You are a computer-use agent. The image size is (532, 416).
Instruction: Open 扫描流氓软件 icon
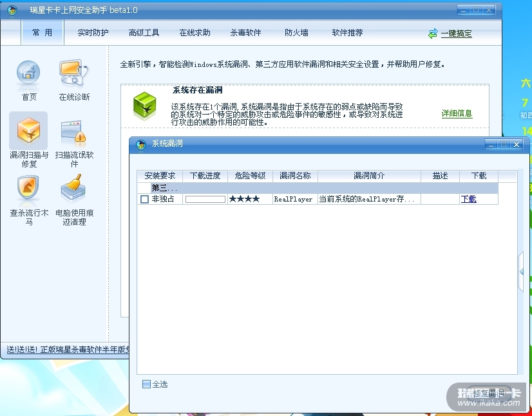(74, 132)
